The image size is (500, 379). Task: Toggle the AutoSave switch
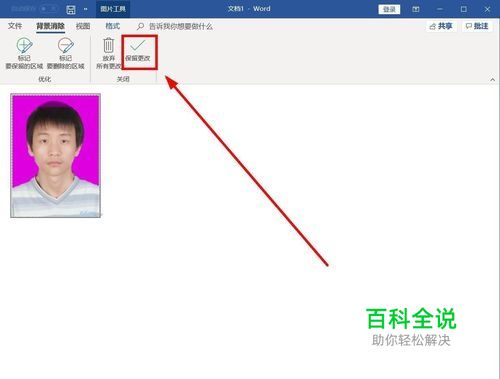(x=48, y=9)
